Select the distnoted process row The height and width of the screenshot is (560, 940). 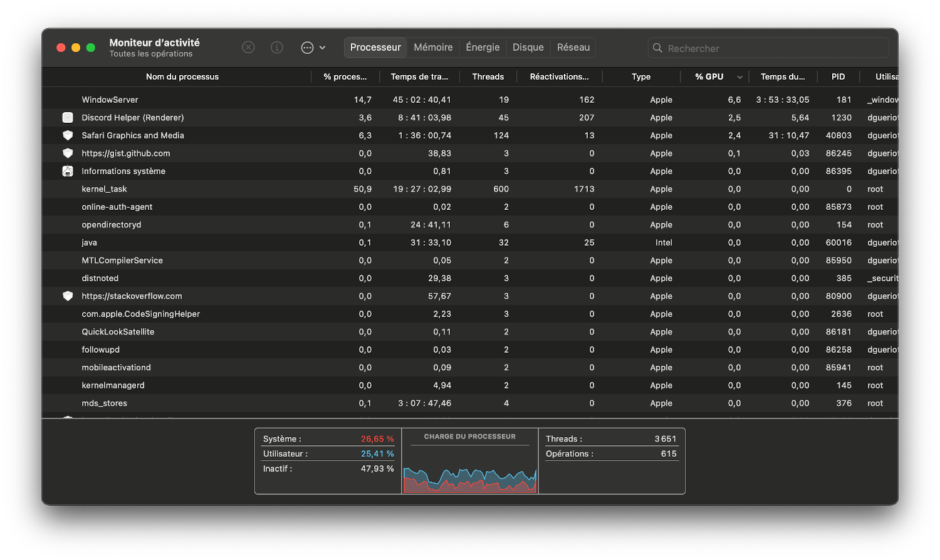point(470,278)
